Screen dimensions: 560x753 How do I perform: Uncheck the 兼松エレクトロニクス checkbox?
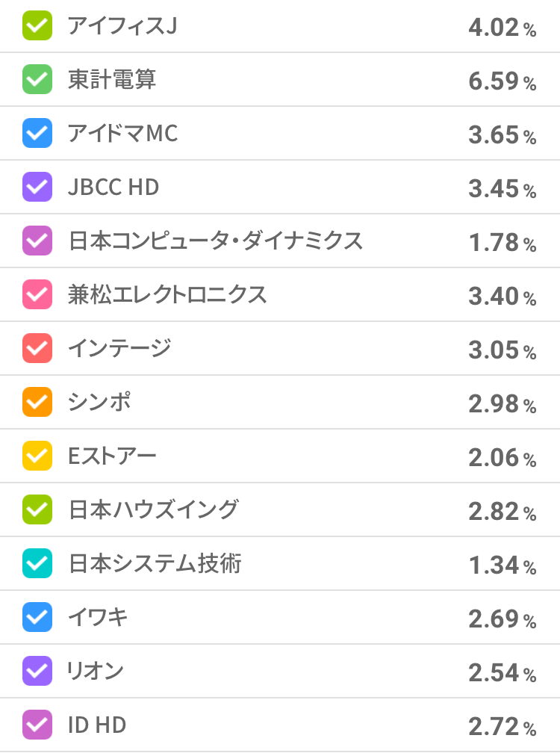[x=37, y=295]
